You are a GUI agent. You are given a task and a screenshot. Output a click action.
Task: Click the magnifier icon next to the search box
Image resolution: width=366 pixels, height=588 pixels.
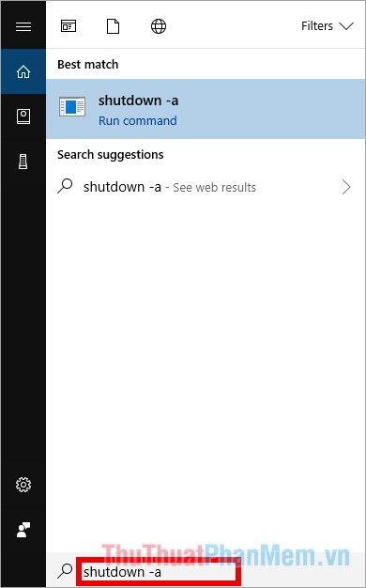coord(65,571)
